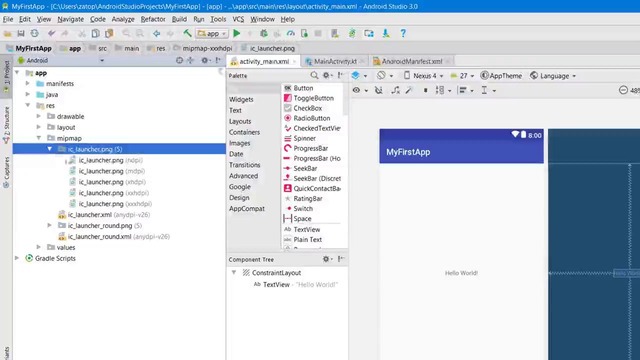Open the API 27 version dropdown
This screenshot has width=640, height=360.
(x=462, y=76)
